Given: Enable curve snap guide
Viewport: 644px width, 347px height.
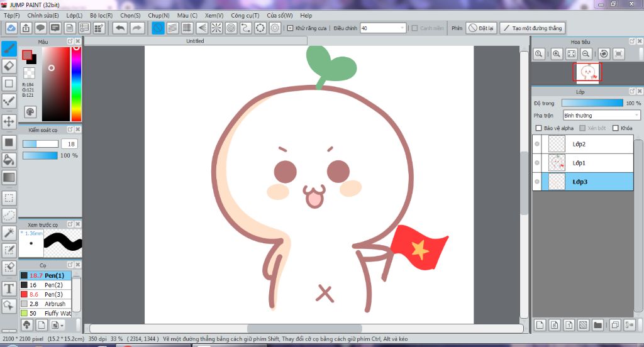Looking at the screenshot, I should point(246,28).
